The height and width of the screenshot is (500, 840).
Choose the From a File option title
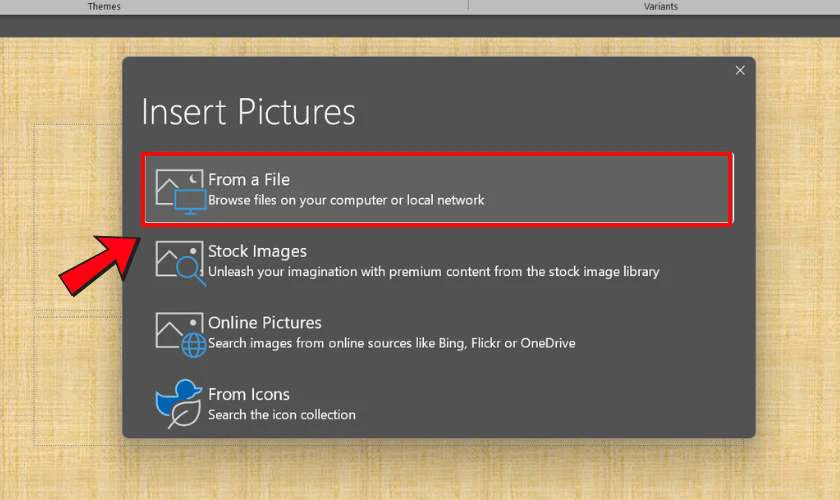pyautogui.click(x=249, y=180)
